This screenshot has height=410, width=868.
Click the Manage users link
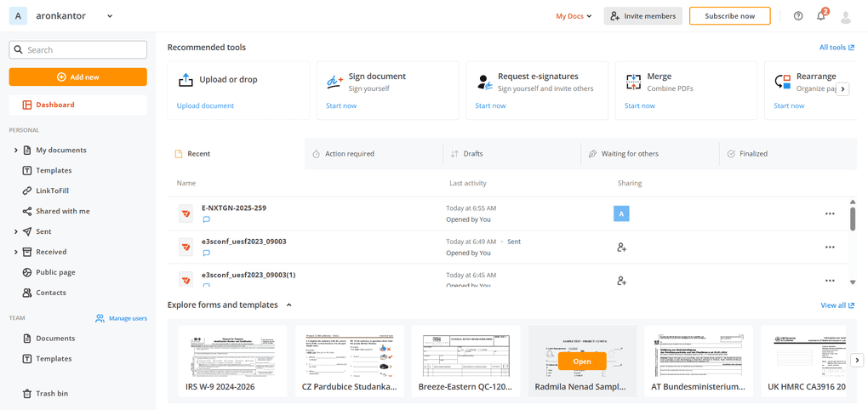pyautogui.click(x=121, y=318)
